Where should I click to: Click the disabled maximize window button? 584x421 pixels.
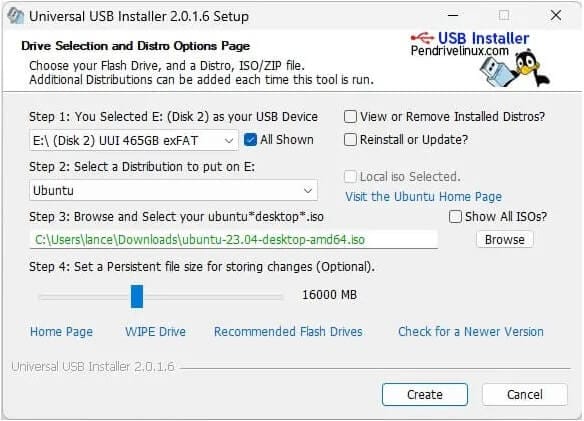[x=504, y=15]
